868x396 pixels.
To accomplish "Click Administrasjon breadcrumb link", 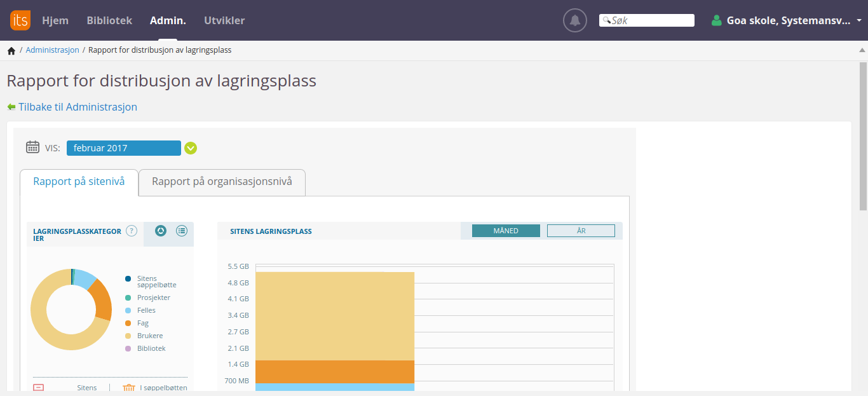I will click(x=52, y=50).
